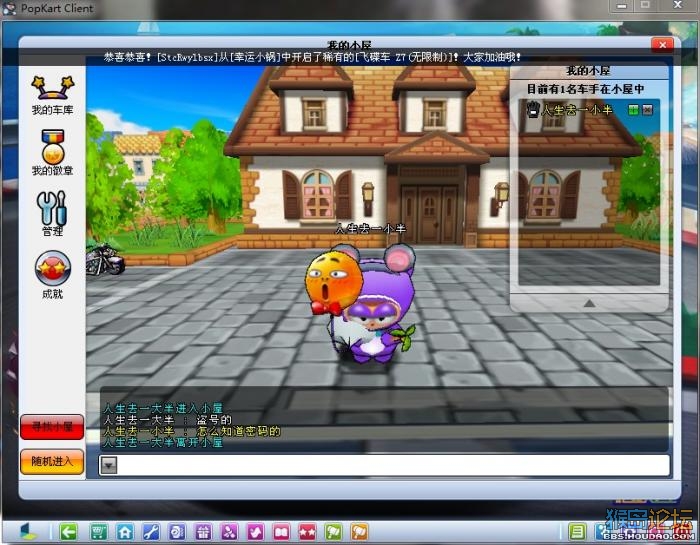
Task: Click the green list icon on right toolbar
Action: point(577,532)
